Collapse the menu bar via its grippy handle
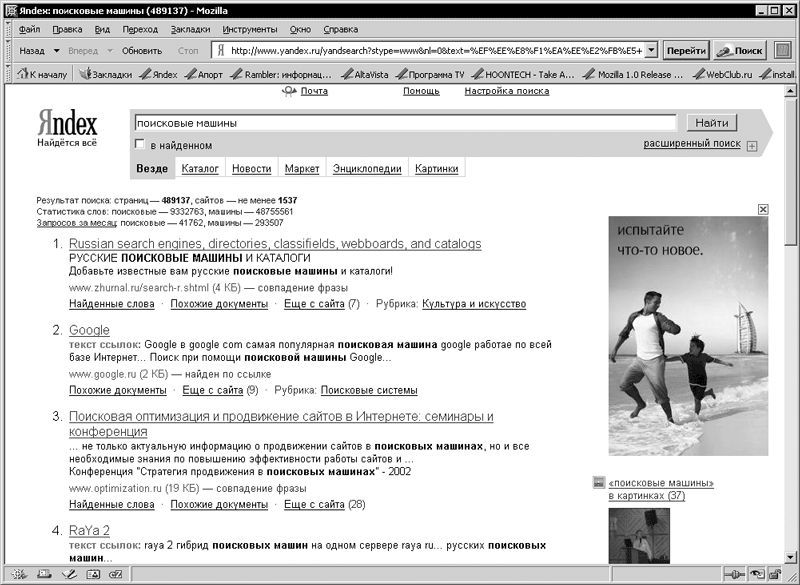Screen dimensions: 800x585 pyautogui.click(x=9, y=29)
